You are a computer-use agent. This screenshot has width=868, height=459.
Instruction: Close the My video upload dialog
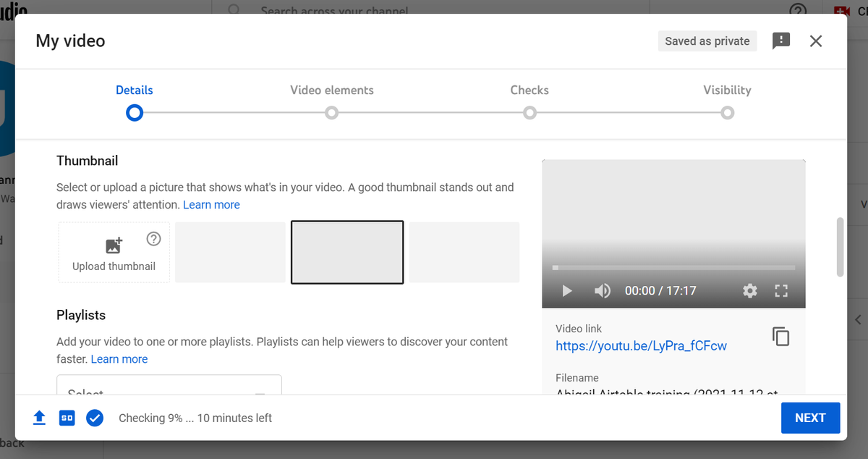(816, 41)
